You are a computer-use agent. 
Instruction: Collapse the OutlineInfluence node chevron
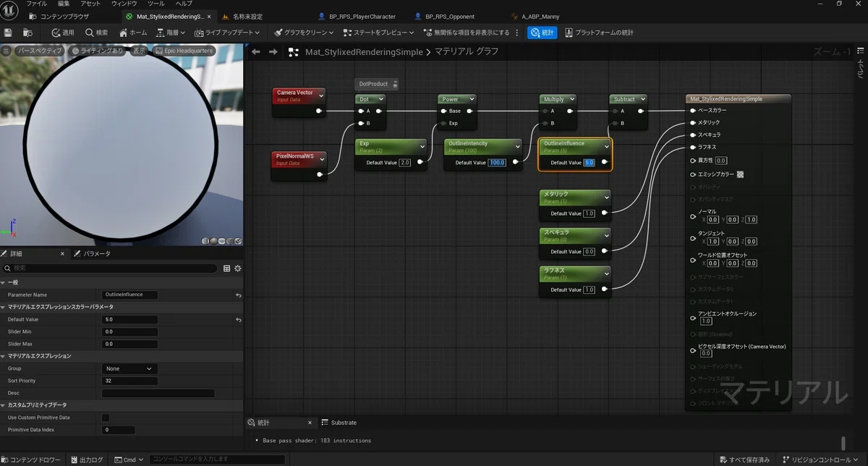(606, 145)
